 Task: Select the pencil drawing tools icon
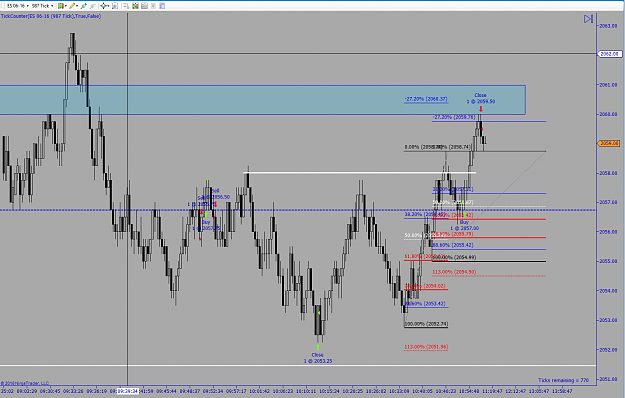tap(72, 6)
